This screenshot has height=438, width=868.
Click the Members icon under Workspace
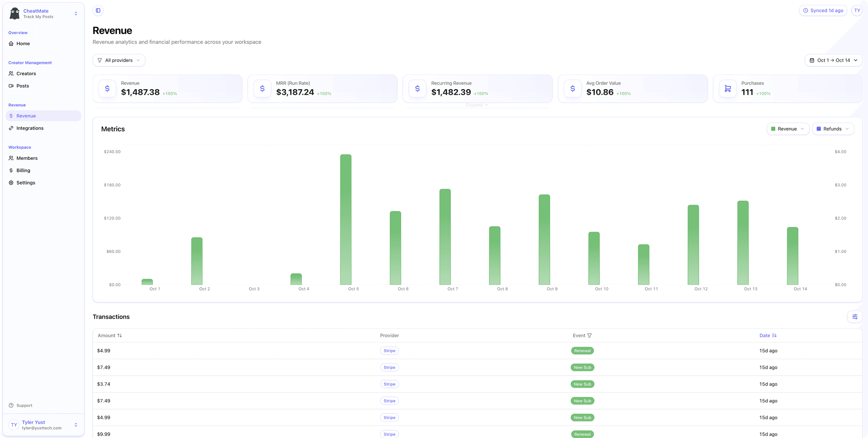click(11, 158)
